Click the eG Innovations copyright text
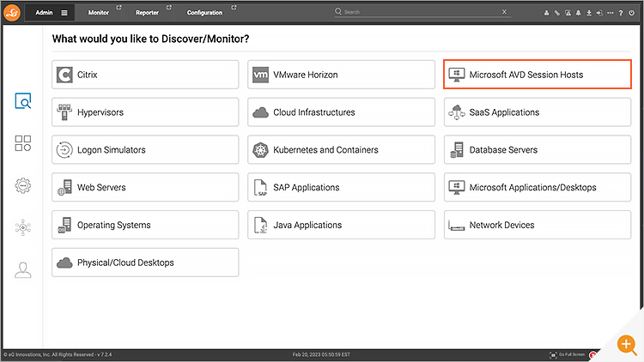The width and height of the screenshot is (644, 362). click(58, 354)
